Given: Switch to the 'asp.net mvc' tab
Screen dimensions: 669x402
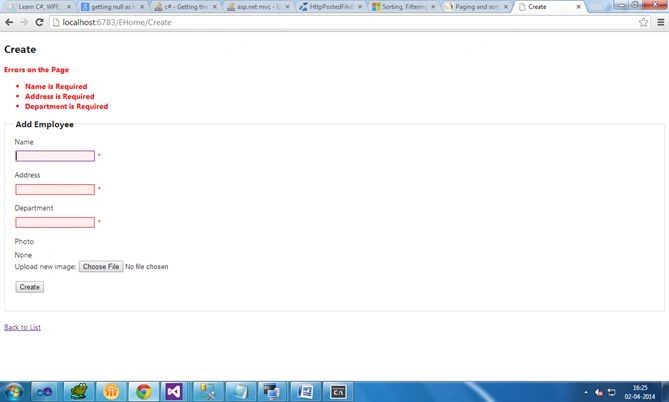Looking at the screenshot, I should pos(258,7).
